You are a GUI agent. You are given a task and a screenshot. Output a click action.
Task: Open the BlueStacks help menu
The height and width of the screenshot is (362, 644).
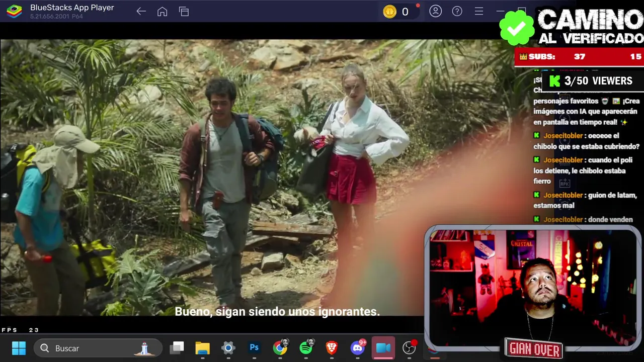(457, 11)
